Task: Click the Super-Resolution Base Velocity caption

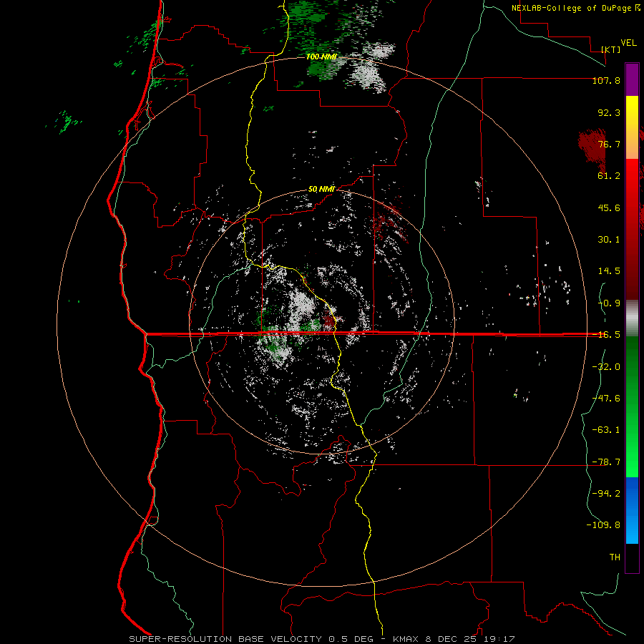Action: point(321,639)
